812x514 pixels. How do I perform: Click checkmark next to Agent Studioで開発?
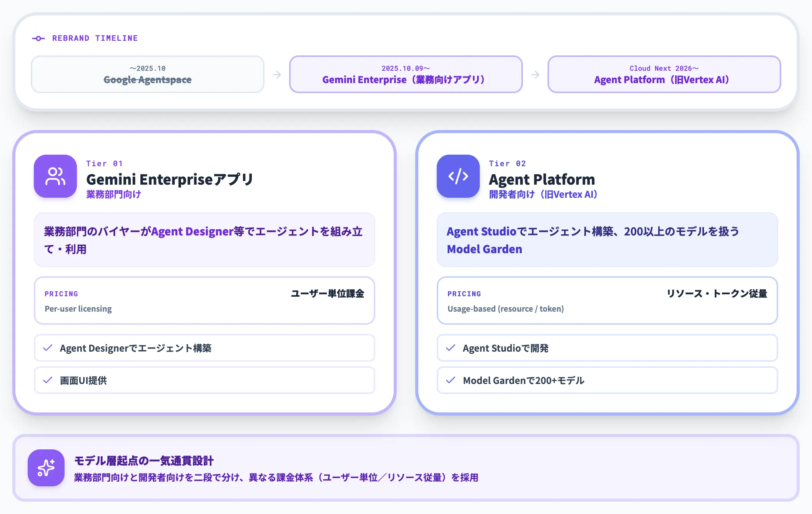[451, 348]
